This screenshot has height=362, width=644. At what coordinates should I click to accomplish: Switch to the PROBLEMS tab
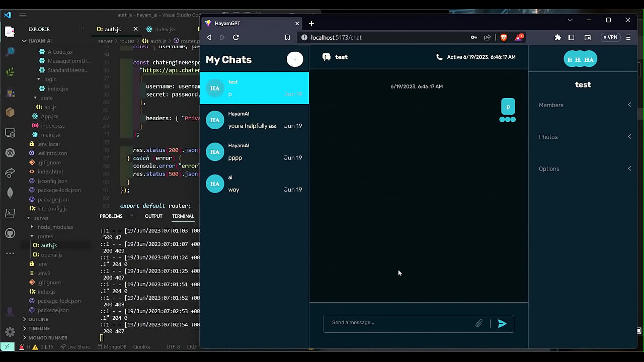[111, 216]
